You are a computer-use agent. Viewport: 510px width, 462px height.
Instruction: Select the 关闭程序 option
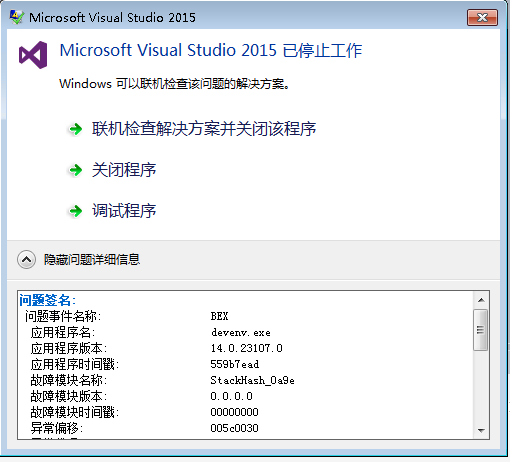(124, 170)
